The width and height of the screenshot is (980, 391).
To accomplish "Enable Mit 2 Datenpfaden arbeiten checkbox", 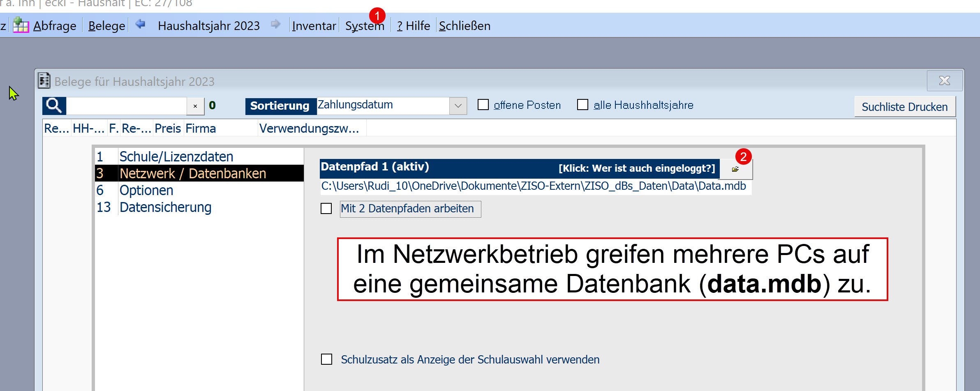I will point(326,209).
